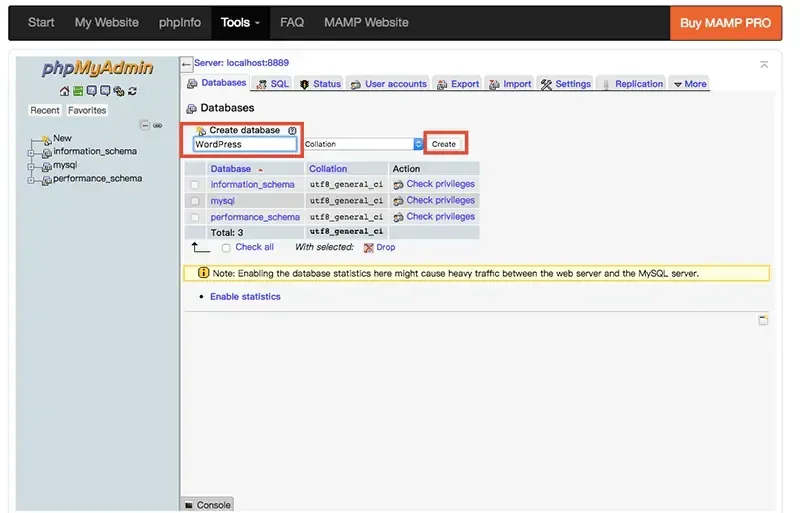The image size is (800, 513).
Task: Sort by Collation column header
Action: click(328, 168)
